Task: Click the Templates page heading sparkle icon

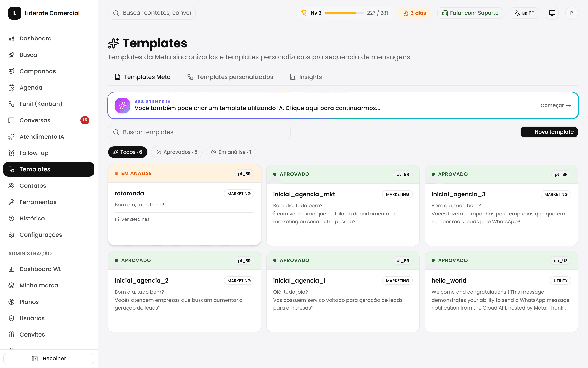Action: [x=114, y=43]
